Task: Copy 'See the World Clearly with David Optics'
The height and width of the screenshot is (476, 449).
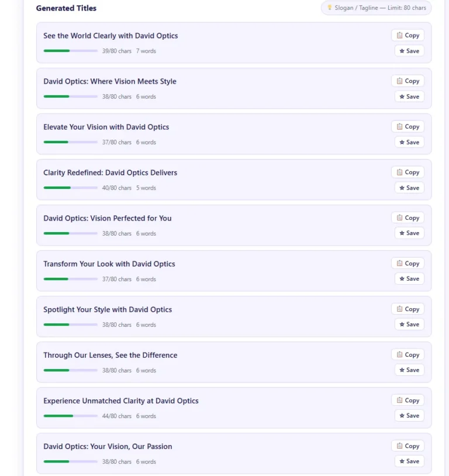Action: coord(407,36)
